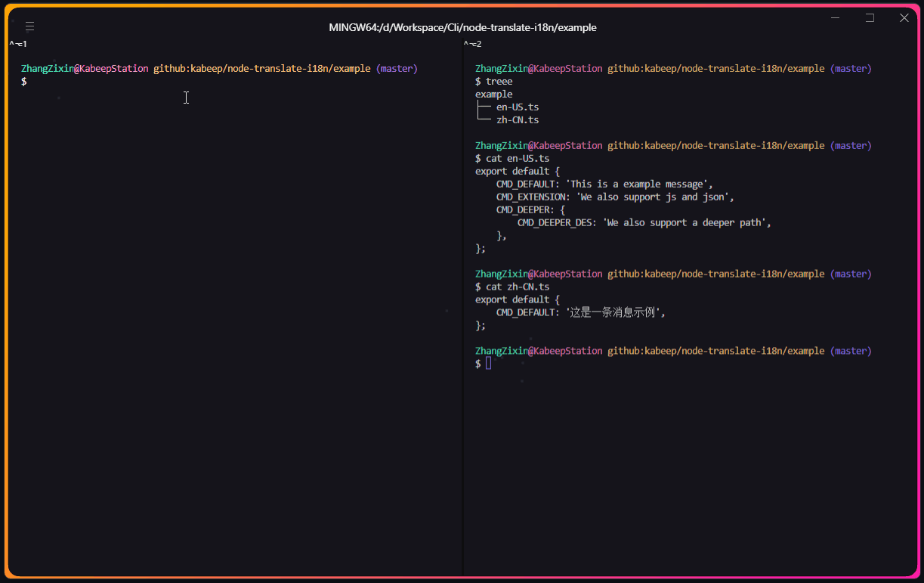
Task: Click en-US.ts in the tree output
Action: (x=518, y=107)
